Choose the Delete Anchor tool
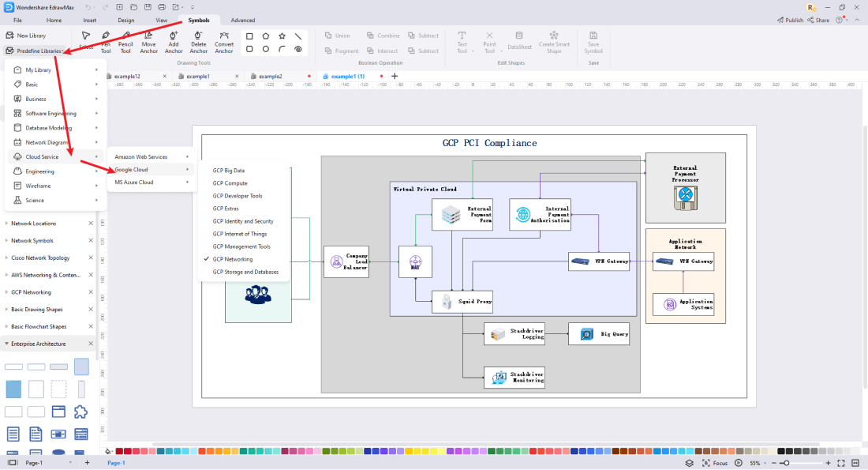This screenshot has width=868, height=470. [x=198, y=42]
